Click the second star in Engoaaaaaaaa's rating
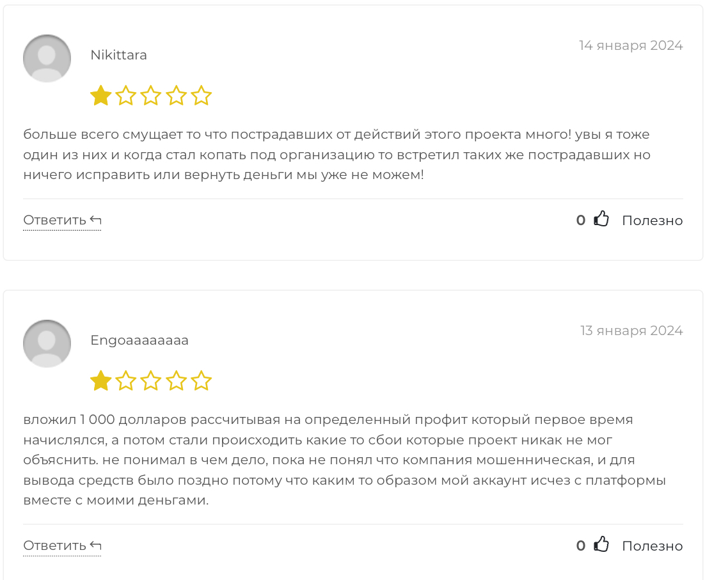Screen dimensions: 728x580 [x=126, y=381]
